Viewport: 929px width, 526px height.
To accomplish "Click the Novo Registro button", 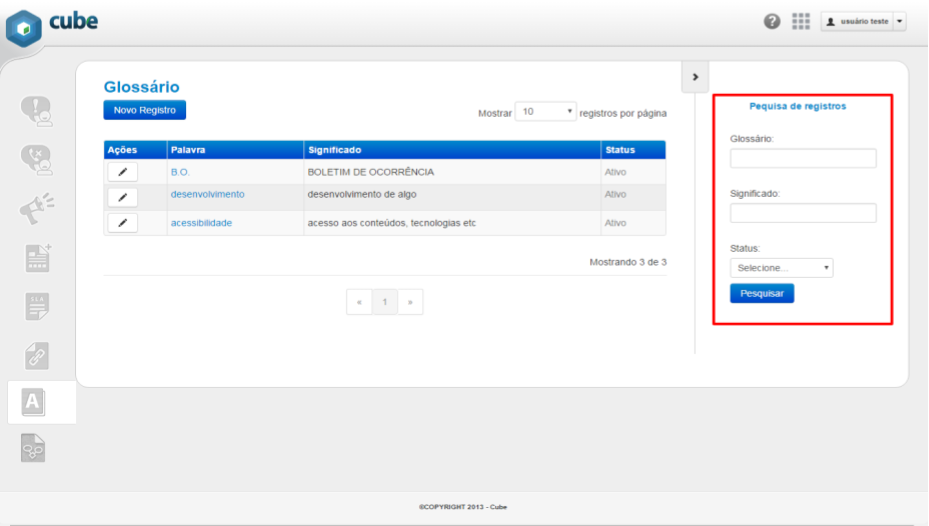I will click(145, 110).
